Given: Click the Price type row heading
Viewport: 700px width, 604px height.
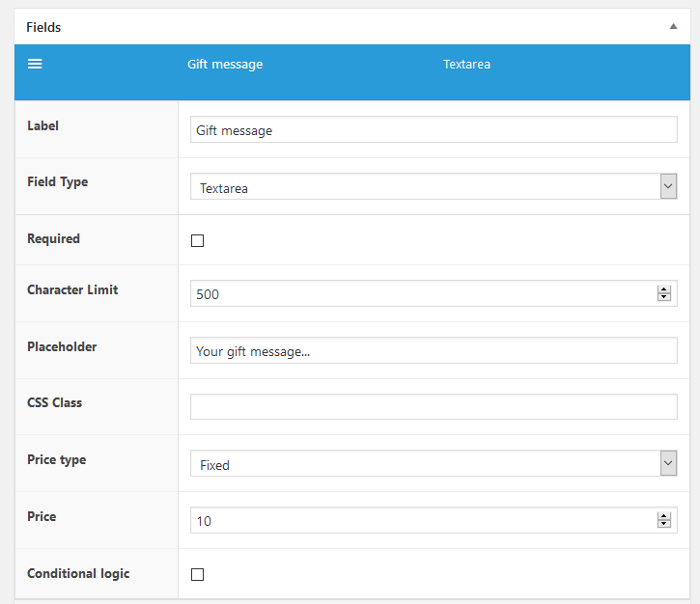Looking at the screenshot, I should pyautogui.click(x=57, y=460).
